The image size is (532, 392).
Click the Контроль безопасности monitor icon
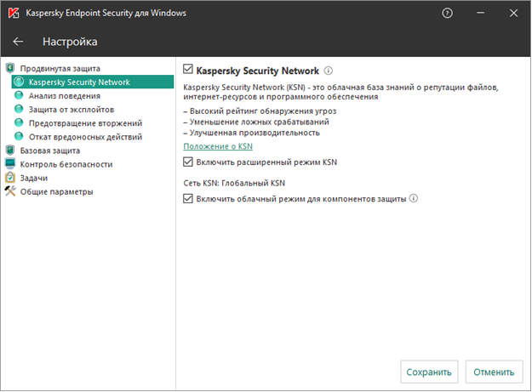(9, 164)
